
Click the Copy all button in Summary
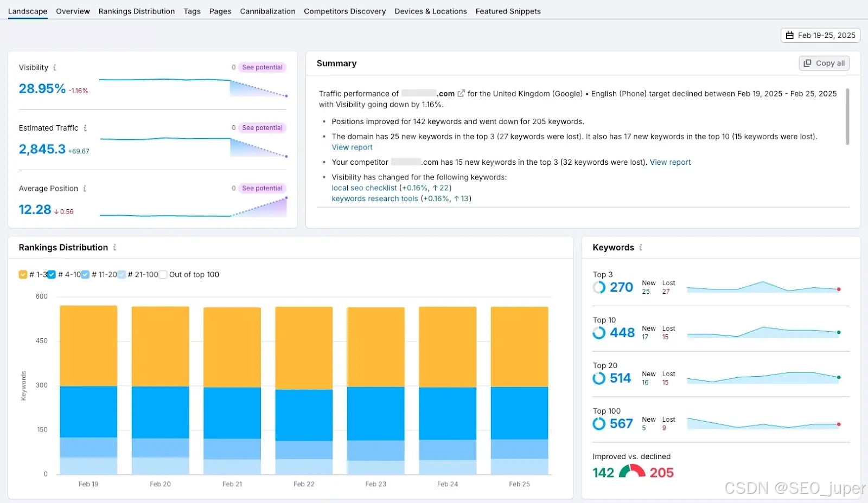click(x=824, y=63)
